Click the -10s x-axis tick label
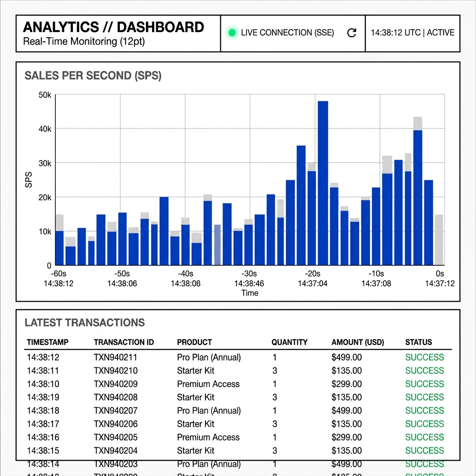Image resolution: width=476 pixels, height=476 pixels. pyautogui.click(x=376, y=274)
